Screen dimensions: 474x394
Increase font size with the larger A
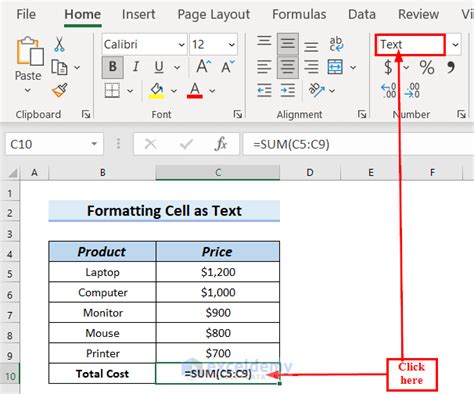click(203, 67)
